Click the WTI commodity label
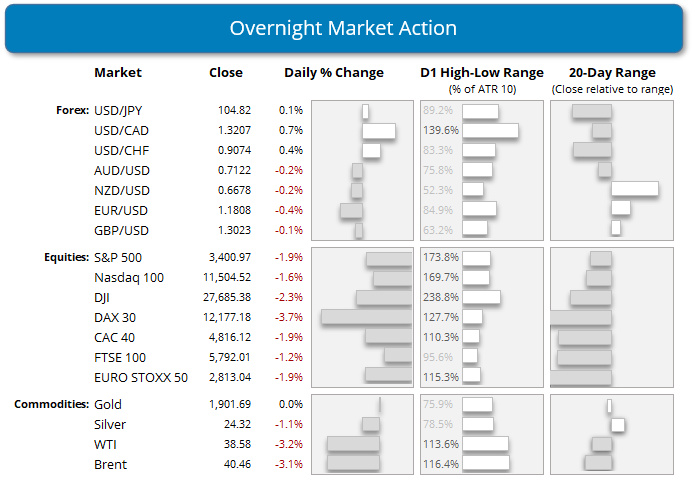Viewport: 692px width, 483px height. click(x=106, y=444)
